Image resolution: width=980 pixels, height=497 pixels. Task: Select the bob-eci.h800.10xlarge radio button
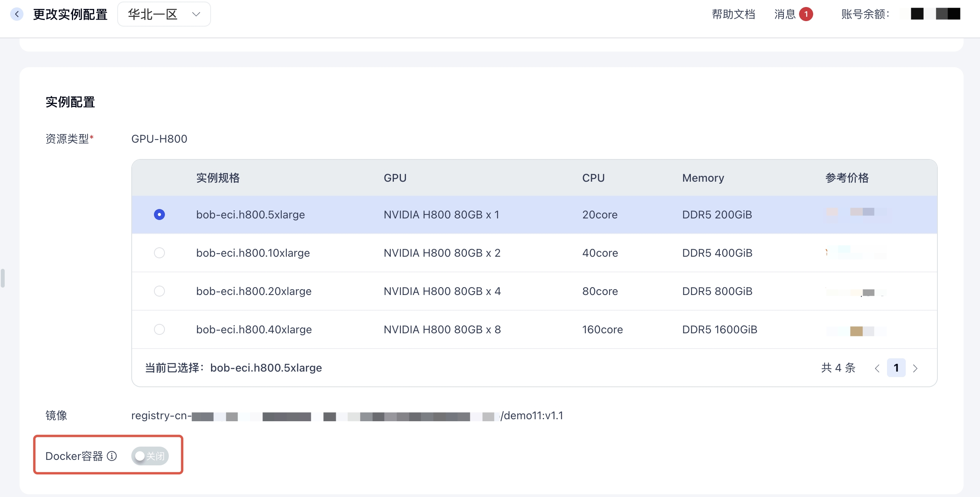pyautogui.click(x=159, y=253)
